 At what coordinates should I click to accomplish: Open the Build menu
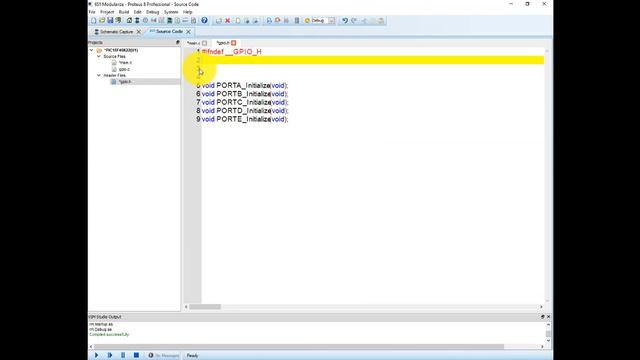point(124,12)
